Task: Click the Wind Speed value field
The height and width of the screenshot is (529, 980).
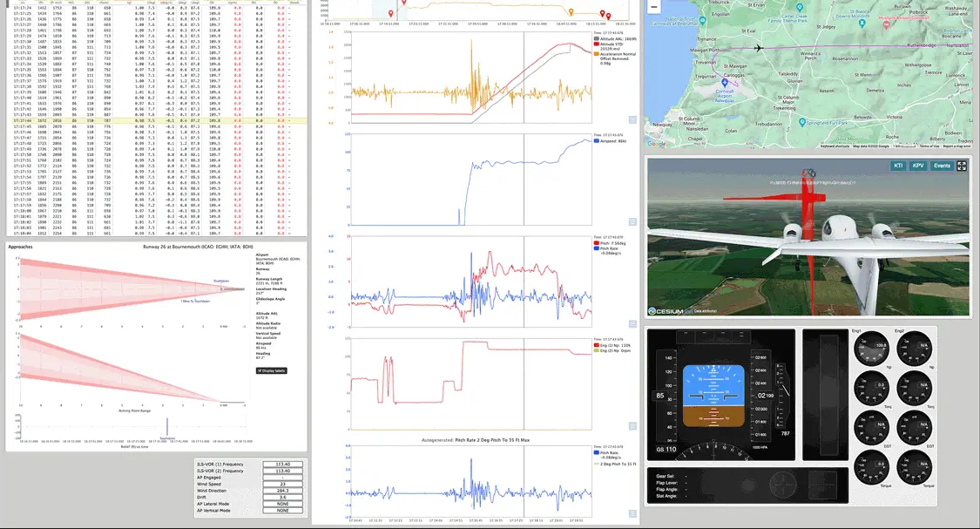Action: pos(283,483)
